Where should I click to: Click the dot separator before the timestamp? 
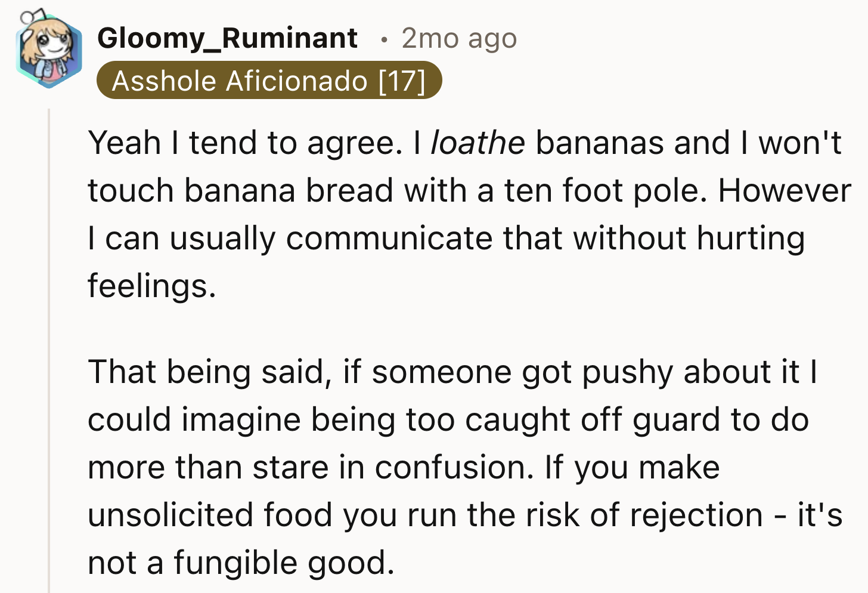point(385,40)
